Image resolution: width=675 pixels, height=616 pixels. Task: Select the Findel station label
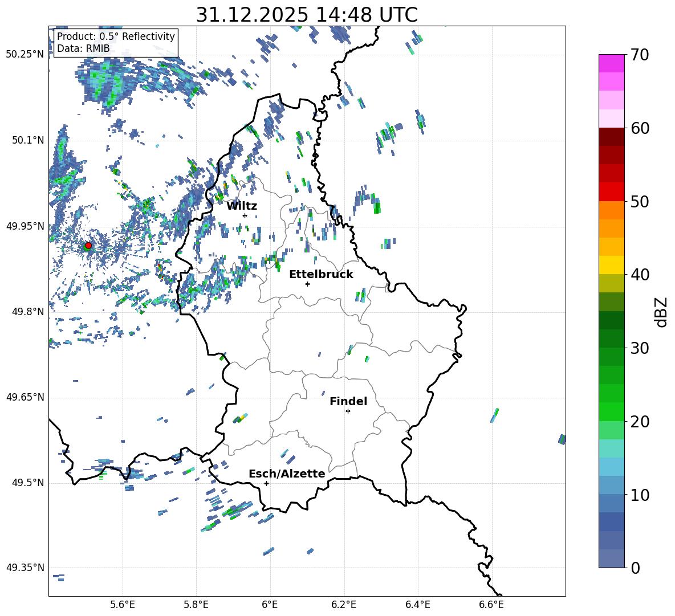tap(348, 402)
